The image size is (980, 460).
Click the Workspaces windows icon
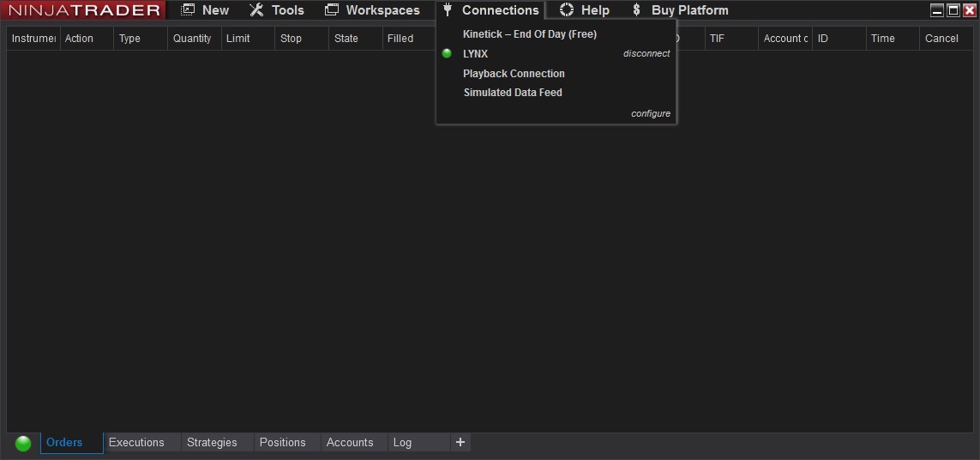(332, 9)
